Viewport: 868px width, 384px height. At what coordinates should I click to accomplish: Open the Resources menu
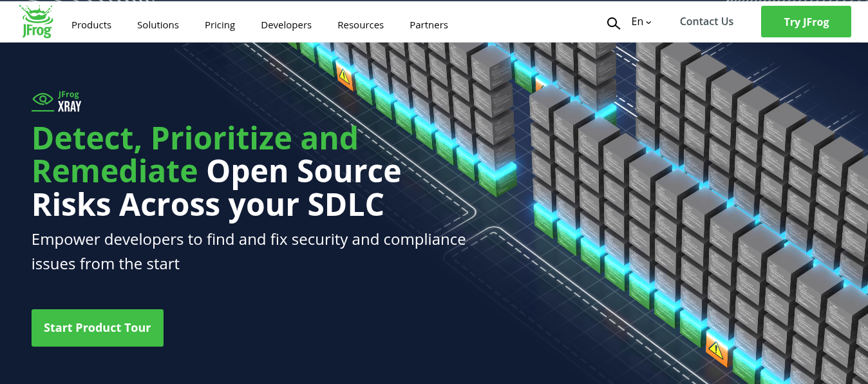[361, 25]
